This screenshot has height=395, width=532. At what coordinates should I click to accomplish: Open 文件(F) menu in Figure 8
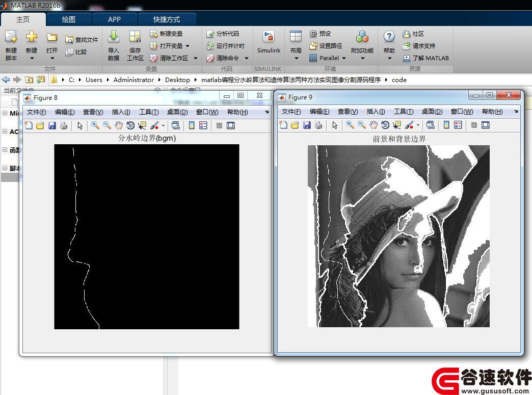(x=36, y=112)
